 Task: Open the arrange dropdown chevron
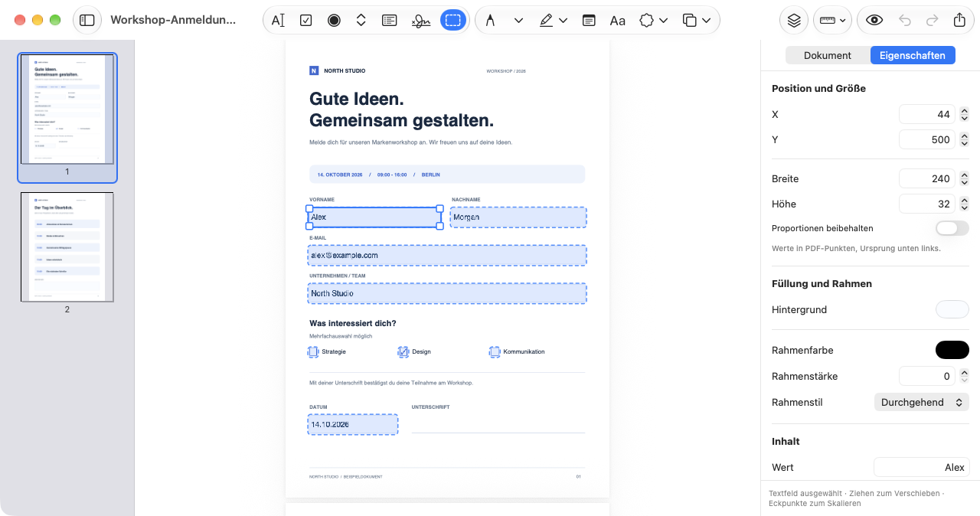click(706, 21)
